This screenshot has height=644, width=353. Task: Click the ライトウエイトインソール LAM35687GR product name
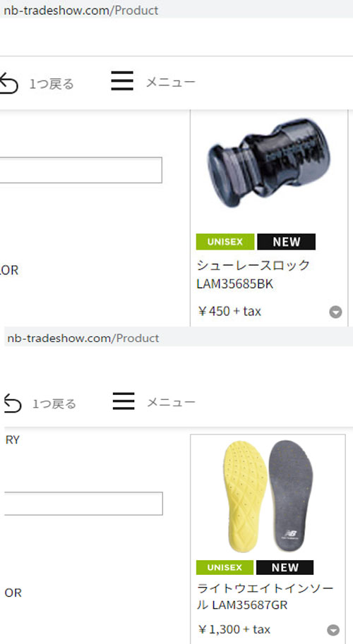click(265, 597)
